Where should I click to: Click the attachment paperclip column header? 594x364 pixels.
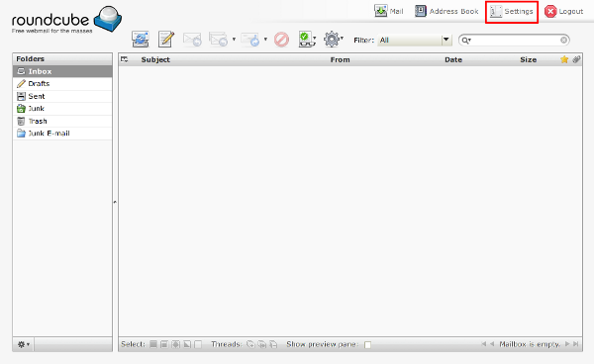click(x=576, y=59)
